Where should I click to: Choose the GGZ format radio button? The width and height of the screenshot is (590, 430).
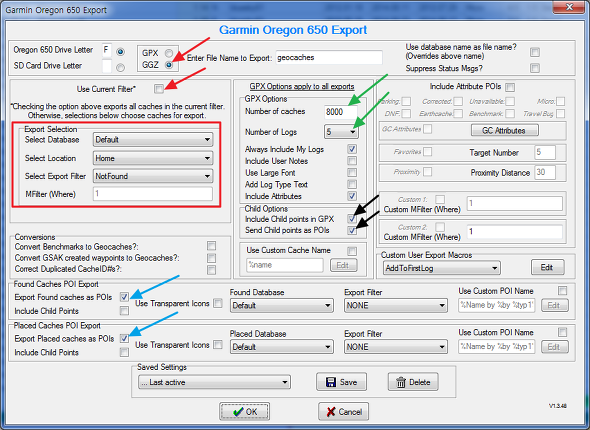coord(169,65)
